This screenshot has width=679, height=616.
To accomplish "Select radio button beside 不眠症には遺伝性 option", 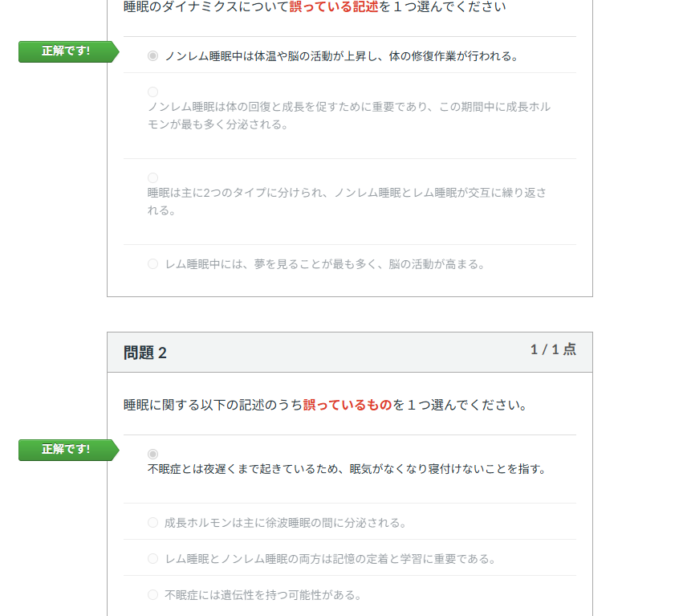I will click(152, 594).
